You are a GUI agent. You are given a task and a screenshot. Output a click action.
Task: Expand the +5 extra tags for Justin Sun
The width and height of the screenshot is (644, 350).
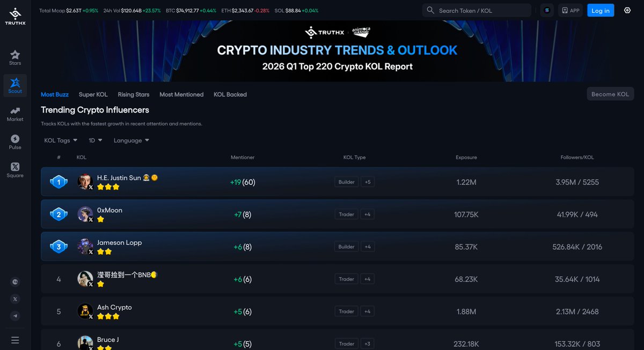[x=368, y=182]
